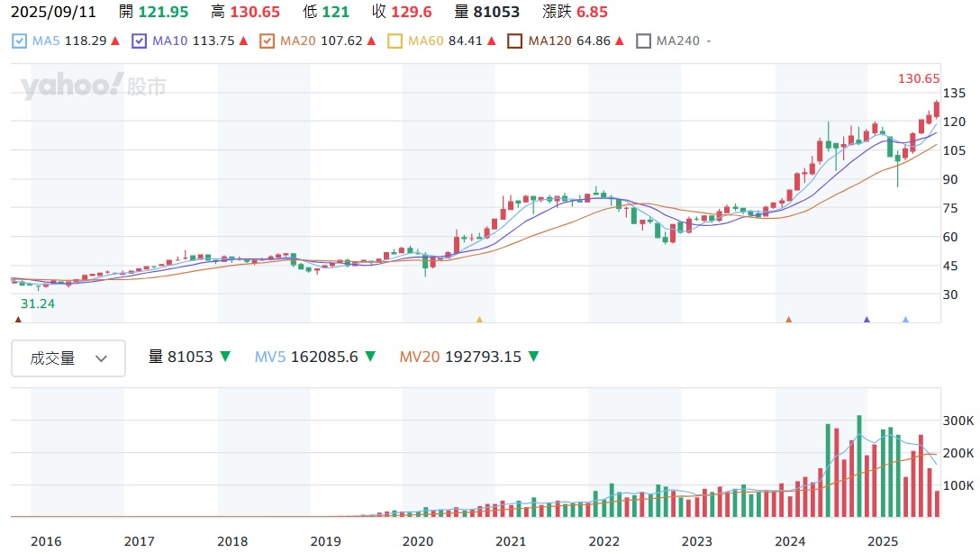
Task: Click the yellow triangle marker on the chart axis
Action: point(479,319)
